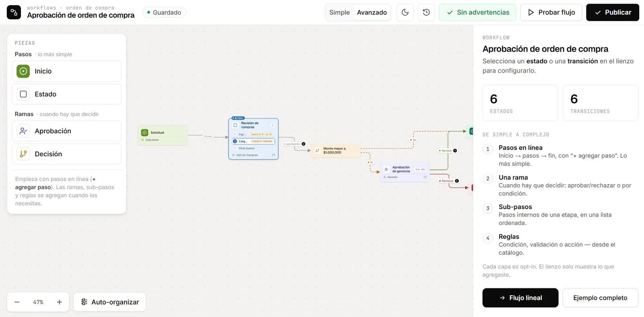Select the Aprobación de gerencia node
Screen dimensions: 644x317
(405, 172)
